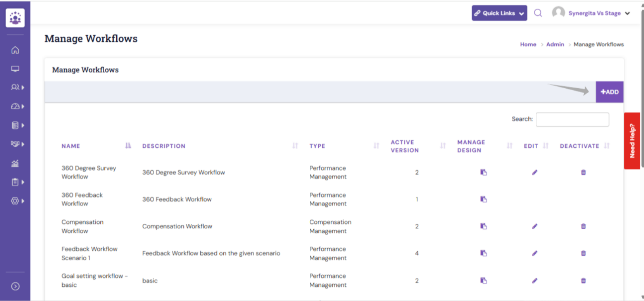Open manage design for 360 Feedback Workflow
The width and height of the screenshot is (644, 301).
pos(483,199)
